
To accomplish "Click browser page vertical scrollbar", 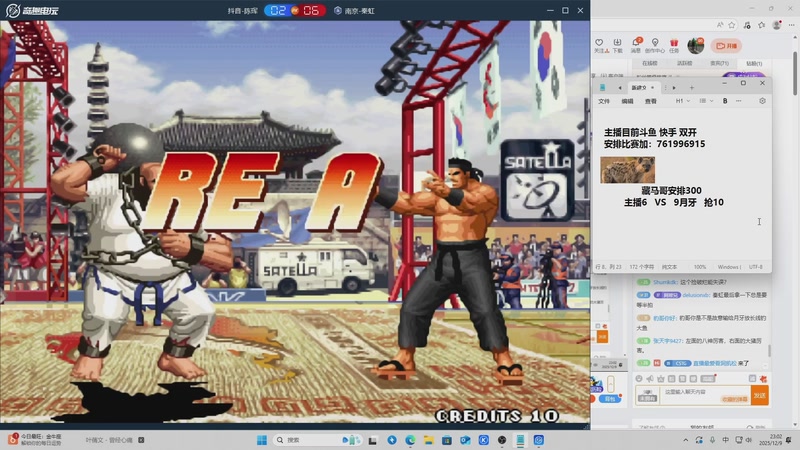I will [795, 72].
